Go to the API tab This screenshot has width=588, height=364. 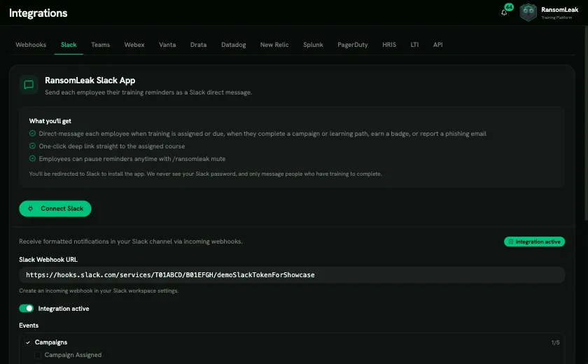(x=438, y=45)
